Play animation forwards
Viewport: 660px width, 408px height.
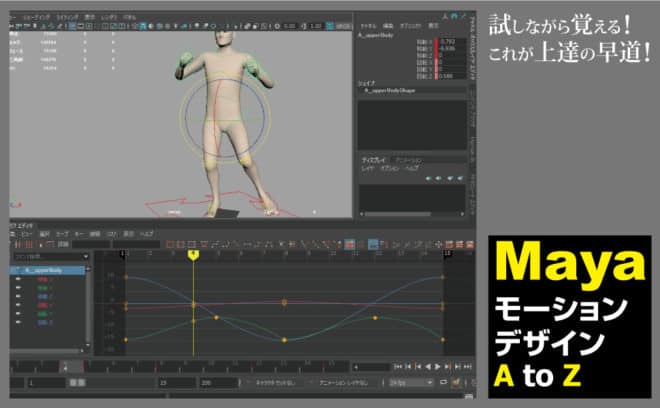[438, 367]
